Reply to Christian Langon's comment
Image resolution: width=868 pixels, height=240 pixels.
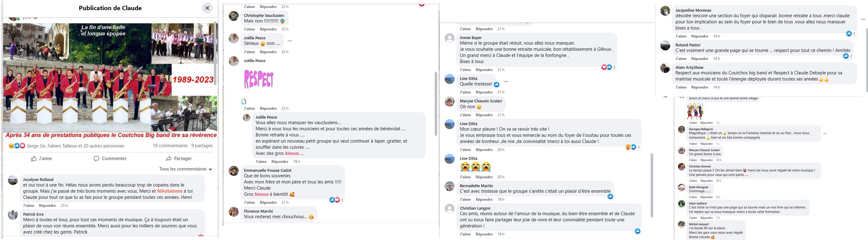pos(484,234)
